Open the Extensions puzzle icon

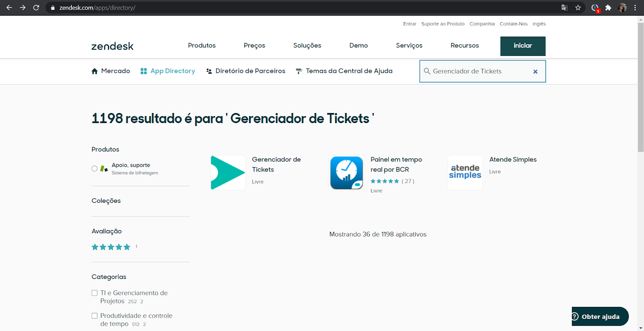pyautogui.click(x=608, y=8)
